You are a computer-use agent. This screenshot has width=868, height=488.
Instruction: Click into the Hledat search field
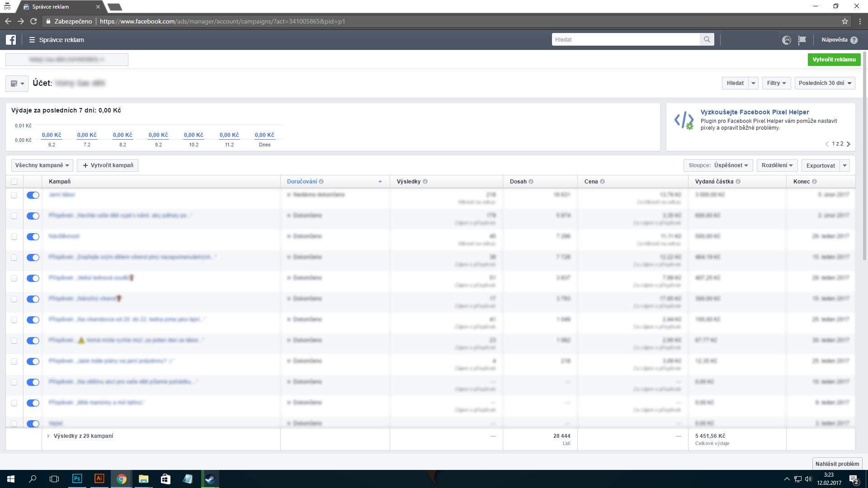[x=626, y=39]
